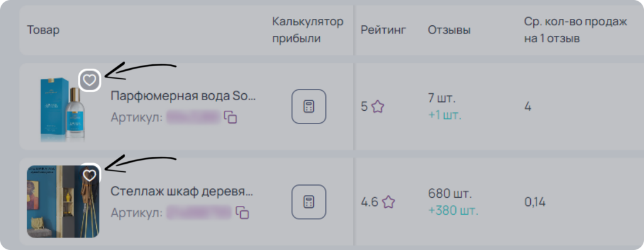
Task: Click the star icon beside rating 5
Action: tap(378, 107)
